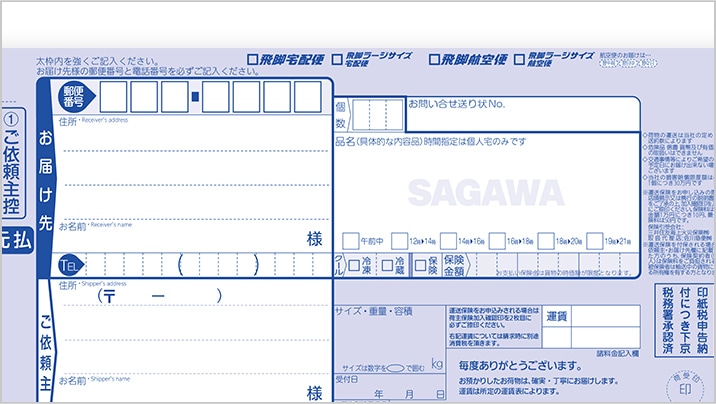Click the first postal code digit box
The image size is (716, 404).
112,97
